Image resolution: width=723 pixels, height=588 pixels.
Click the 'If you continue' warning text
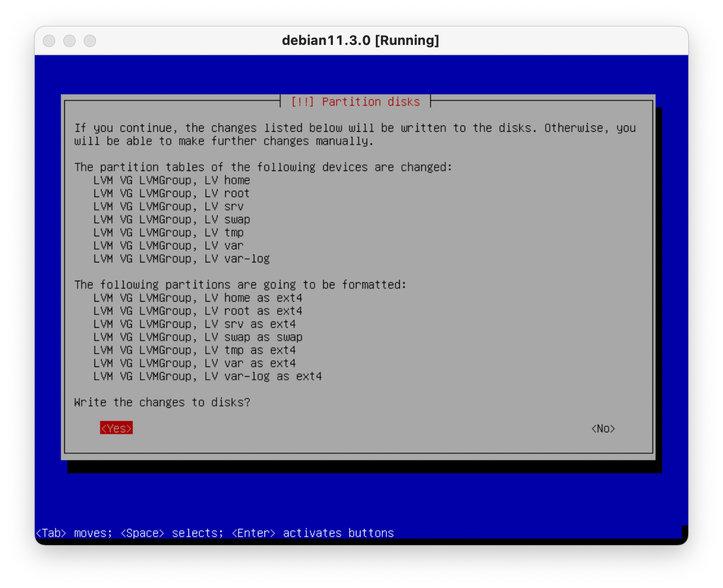click(x=355, y=134)
